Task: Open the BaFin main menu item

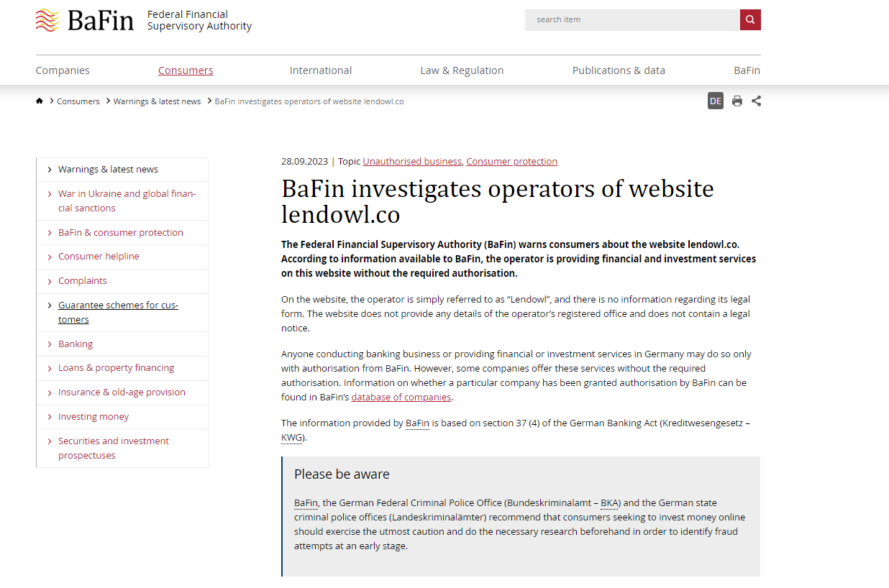Action: 747,70
